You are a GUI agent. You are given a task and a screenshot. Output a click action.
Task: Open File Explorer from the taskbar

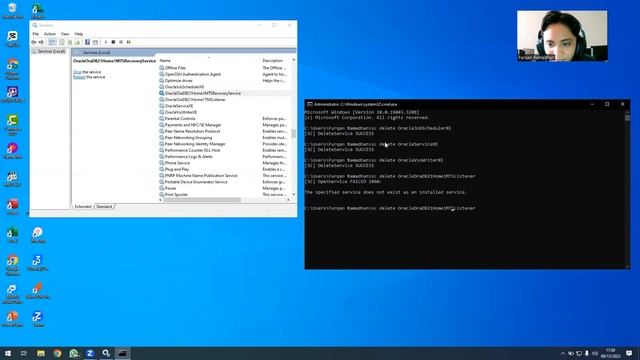click(41, 353)
